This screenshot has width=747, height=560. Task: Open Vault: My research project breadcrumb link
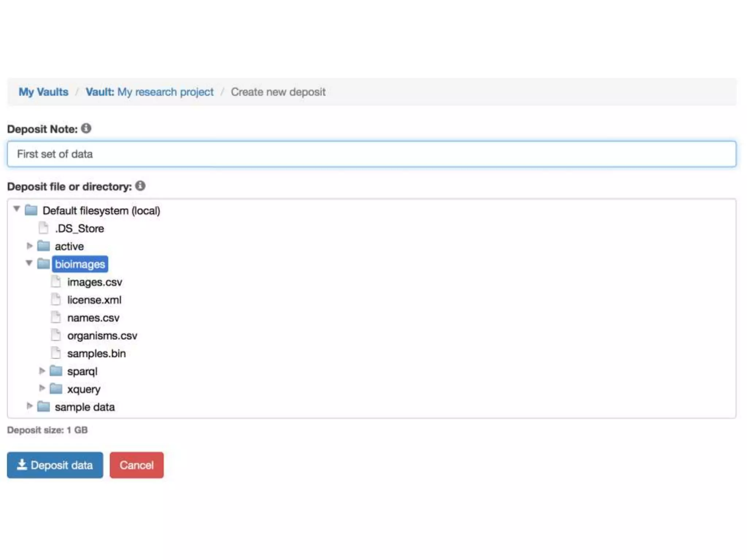point(150,92)
